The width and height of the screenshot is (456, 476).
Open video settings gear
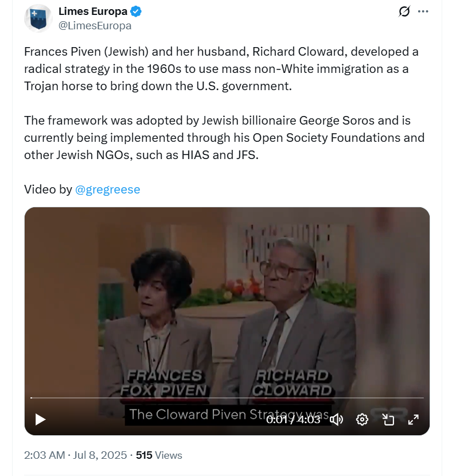point(362,420)
